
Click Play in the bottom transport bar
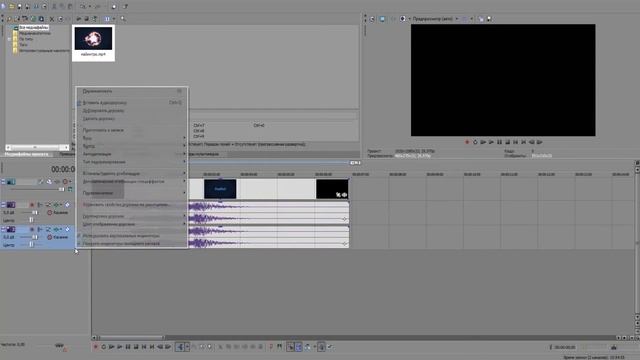[x=120, y=347]
